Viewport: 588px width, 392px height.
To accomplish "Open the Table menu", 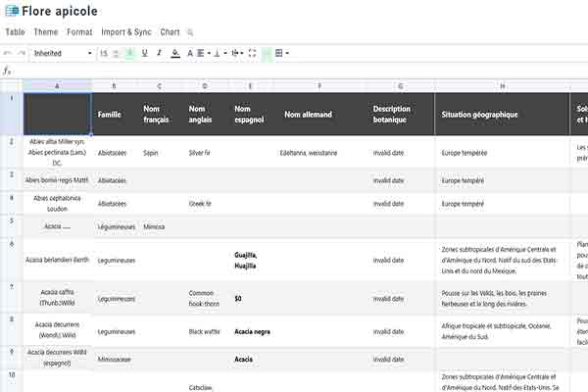I will click(x=15, y=32).
